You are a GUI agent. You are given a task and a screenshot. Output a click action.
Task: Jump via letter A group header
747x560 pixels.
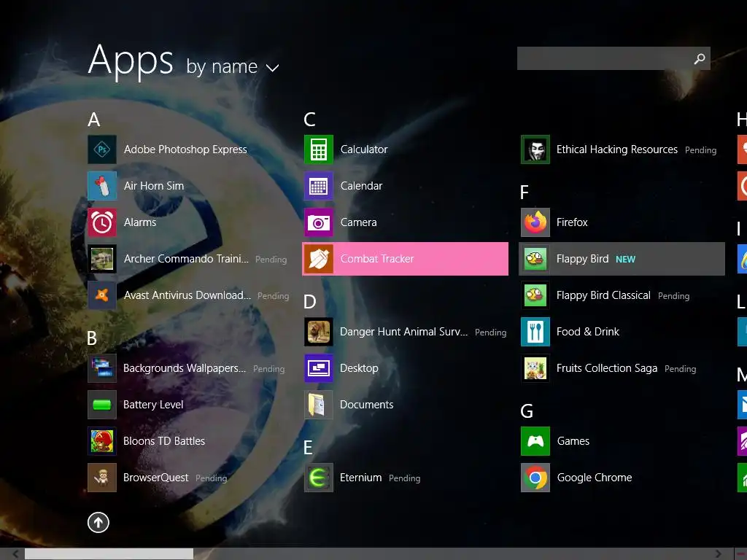(x=94, y=120)
